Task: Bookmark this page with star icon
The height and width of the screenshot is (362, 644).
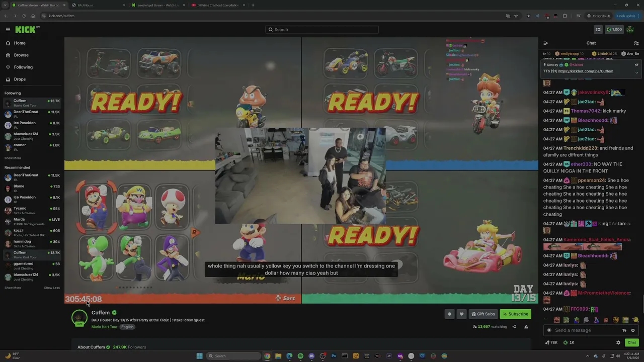Action: click(516, 16)
